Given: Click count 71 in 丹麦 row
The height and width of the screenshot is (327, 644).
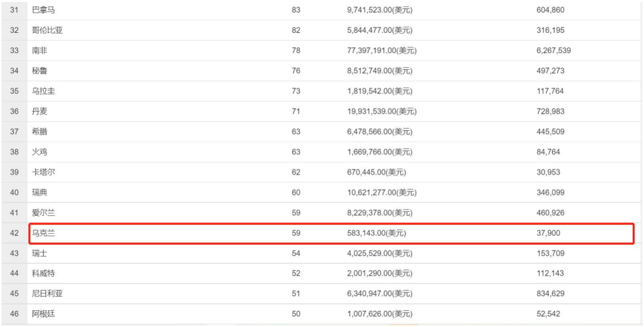Looking at the screenshot, I should (296, 112).
